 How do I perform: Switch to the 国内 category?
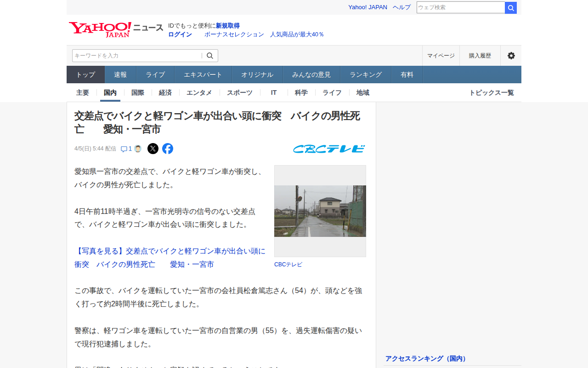pyautogui.click(x=110, y=92)
